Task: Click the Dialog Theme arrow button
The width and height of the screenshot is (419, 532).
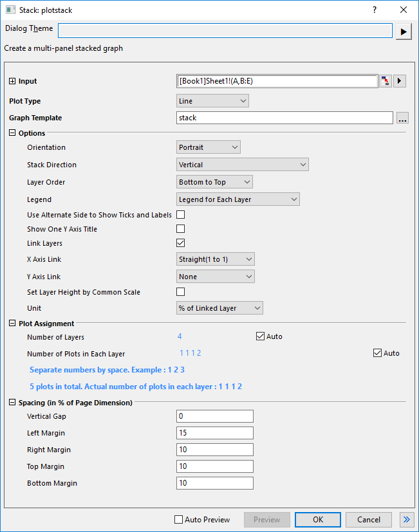Action: pos(404,32)
